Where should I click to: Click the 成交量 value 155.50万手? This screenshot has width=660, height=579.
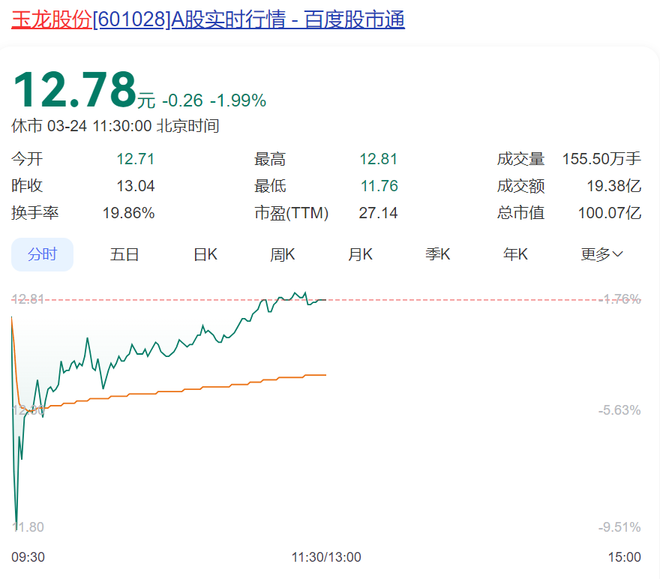601,159
